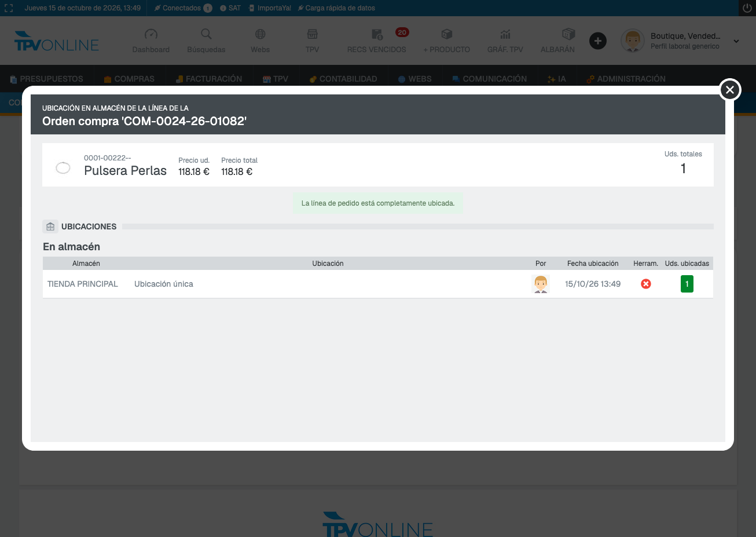Image resolution: width=756 pixels, height=537 pixels.
Task: Click the Pulsera Perlas product thumbnail
Action: [x=63, y=168]
